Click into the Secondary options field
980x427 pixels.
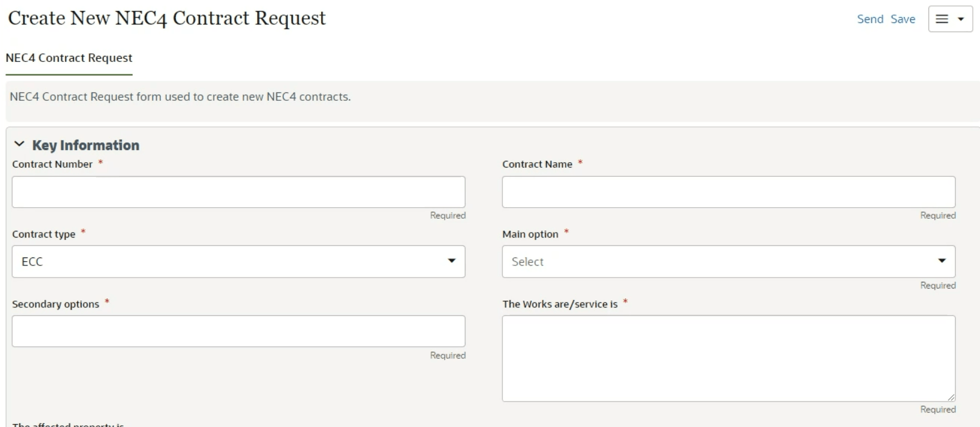pos(238,331)
